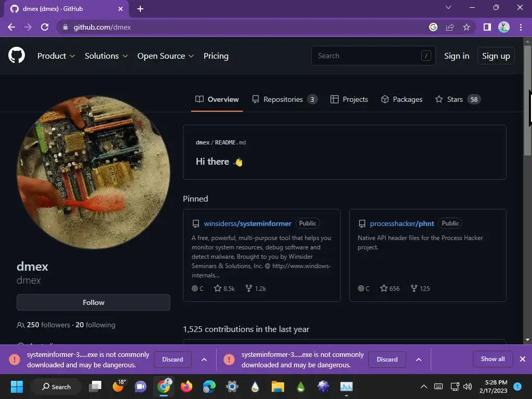532x399 pixels.
Task: Open Chrome three-dot menu
Action: (x=521, y=27)
